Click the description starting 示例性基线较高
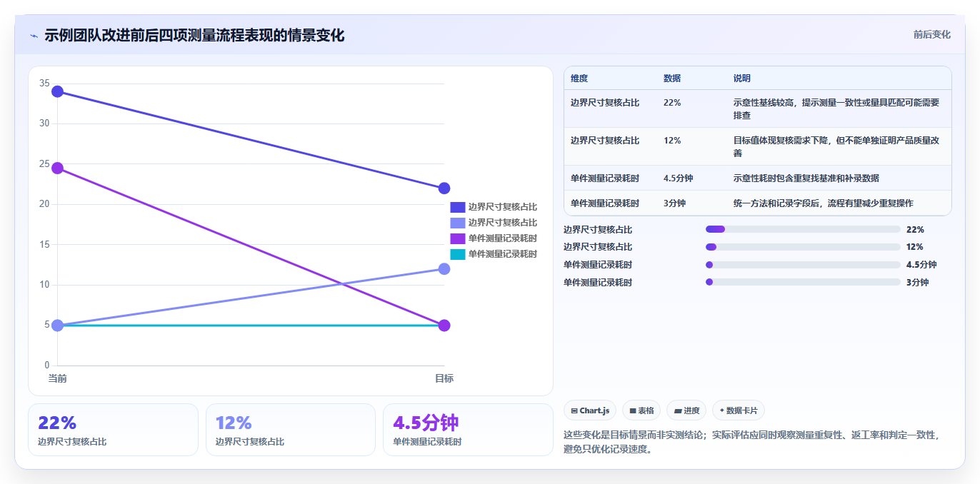This screenshot has height=484, width=980. (836, 109)
